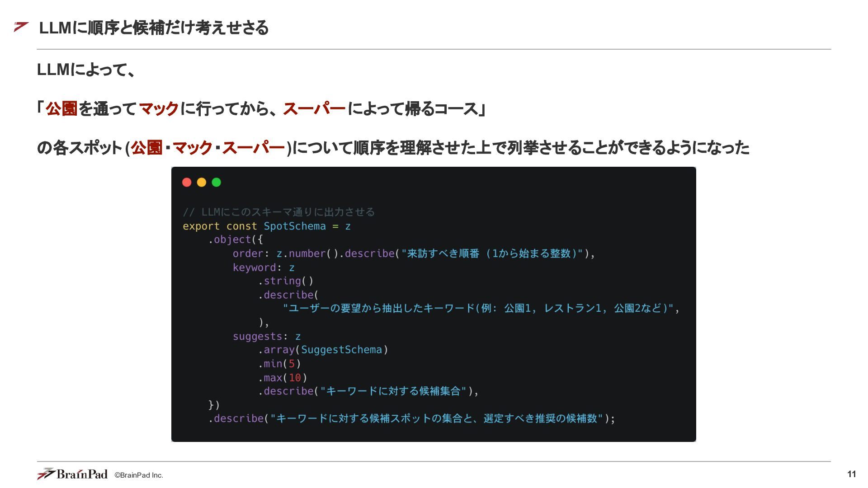Click the text "LLMによって、"

86,70
